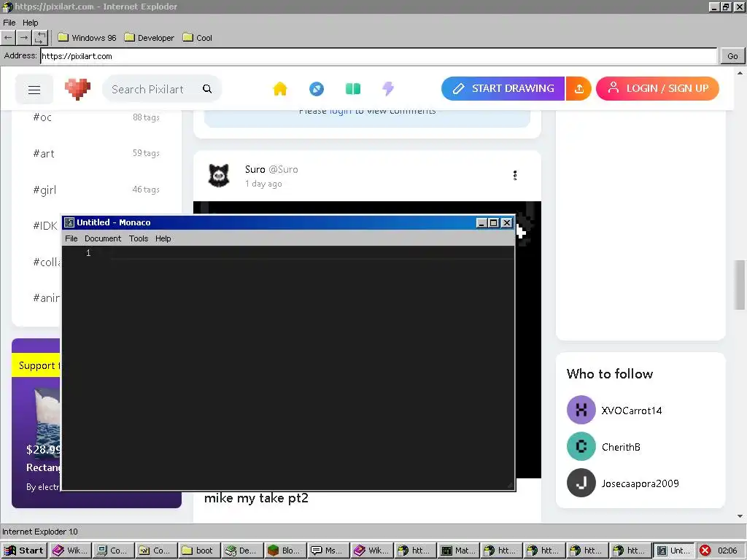Open the Help menu in Internet Exploder

[30, 23]
